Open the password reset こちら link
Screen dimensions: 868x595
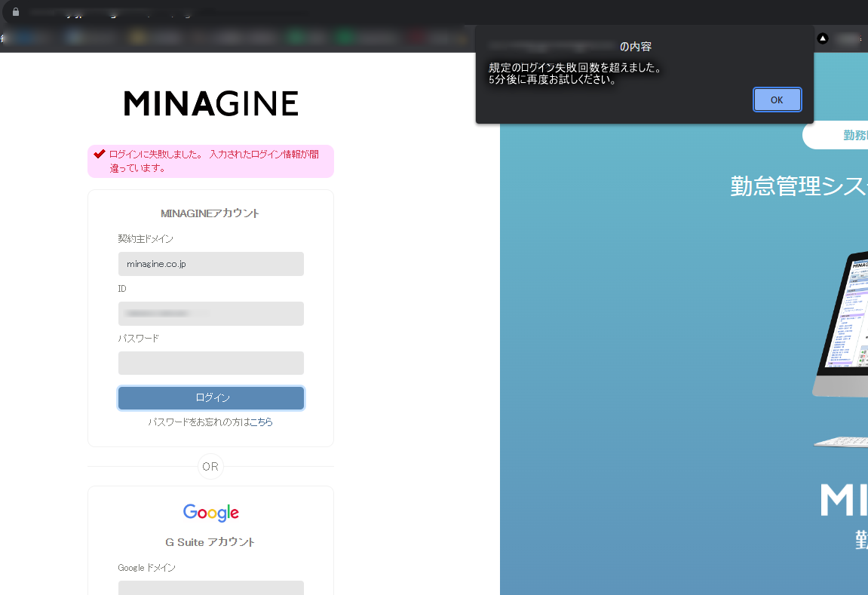point(261,422)
